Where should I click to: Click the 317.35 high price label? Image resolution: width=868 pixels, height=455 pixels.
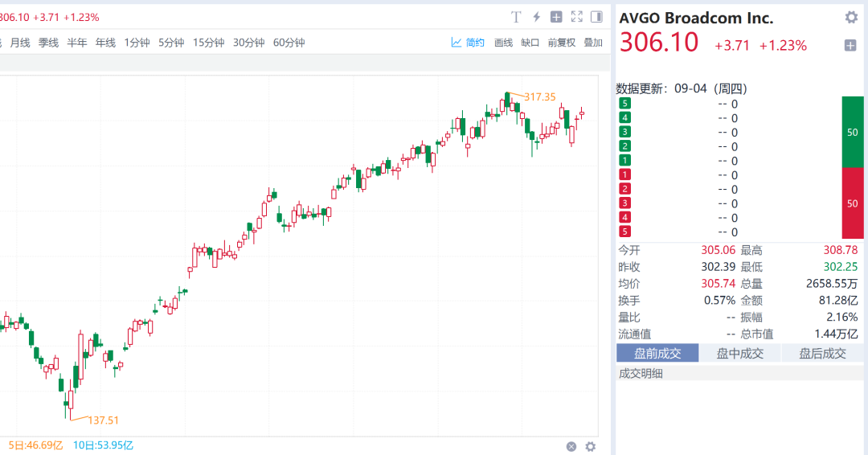pos(539,96)
